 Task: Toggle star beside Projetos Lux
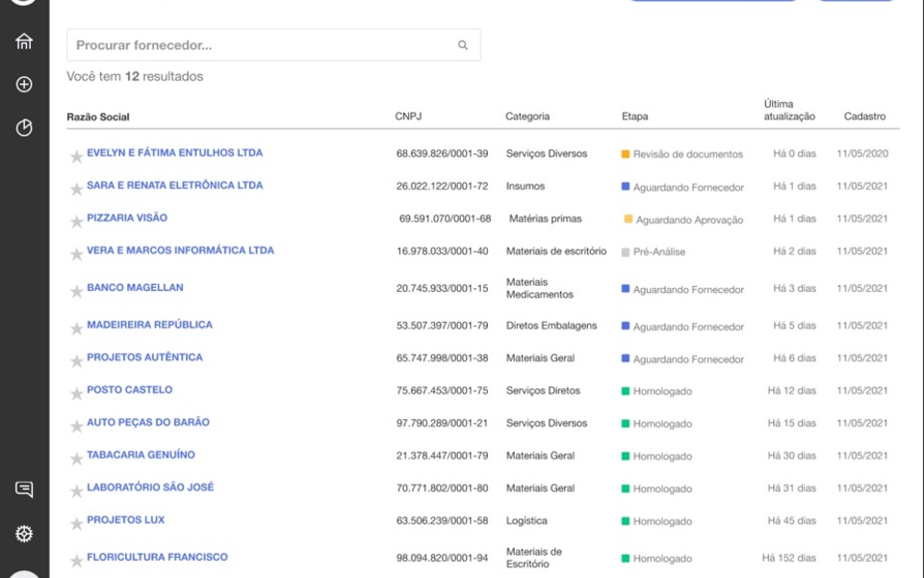click(x=76, y=524)
